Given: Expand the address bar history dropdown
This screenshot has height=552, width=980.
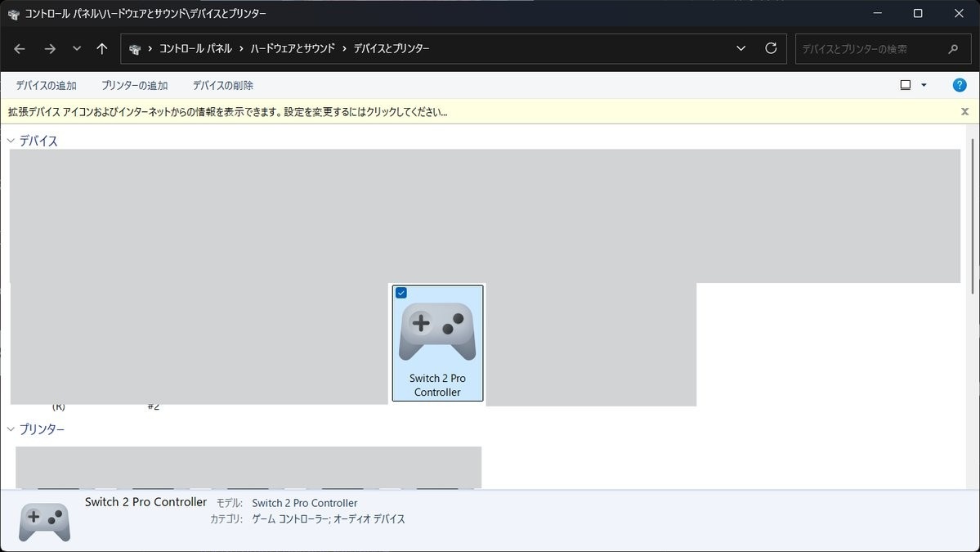Looking at the screenshot, I should coord(741,48).
